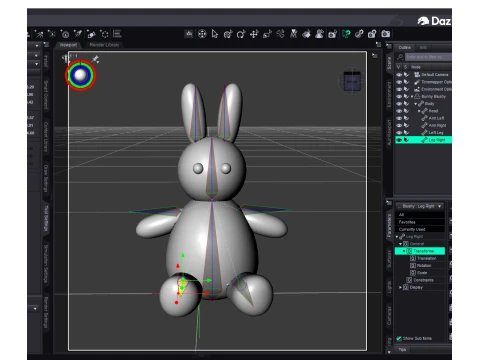Open the Smart Content side tab
The height and width of the screenshot is (360, 480).
coord(46,95)
